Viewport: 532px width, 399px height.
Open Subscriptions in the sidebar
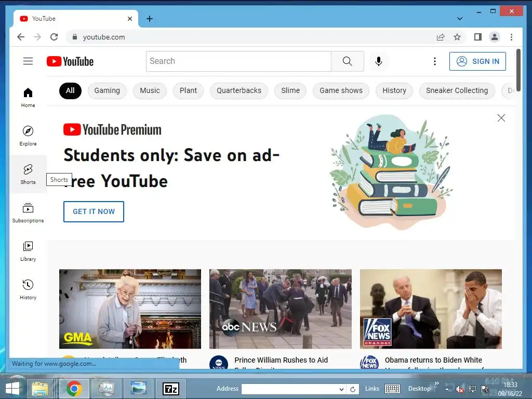point(28,212)
